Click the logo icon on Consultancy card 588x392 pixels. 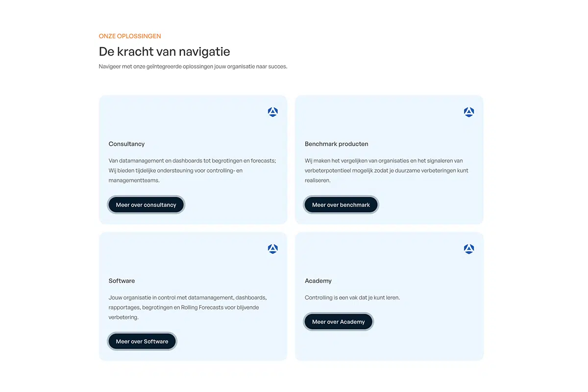pos(273,112)
